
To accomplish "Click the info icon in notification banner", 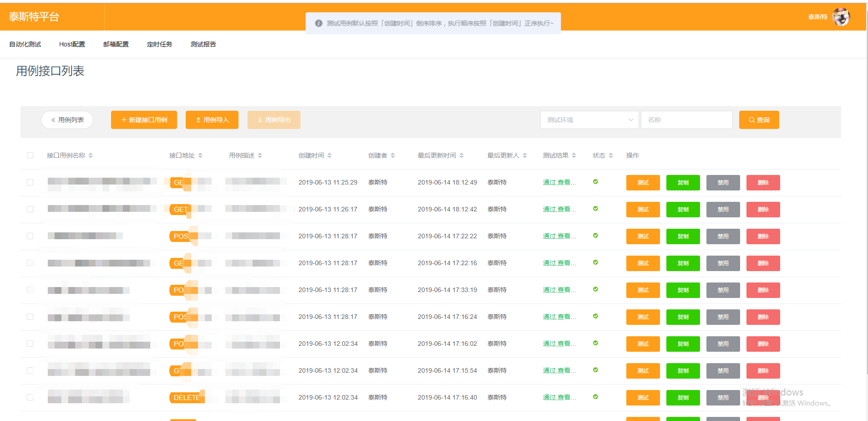I will click(319, 23).
